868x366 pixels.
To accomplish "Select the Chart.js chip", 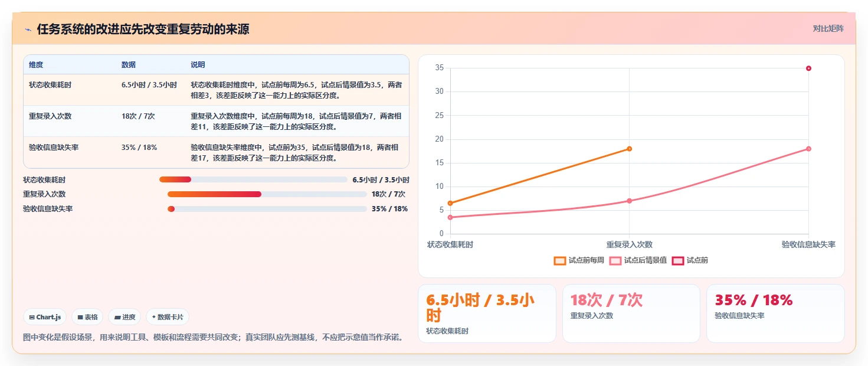I will (x=45, y=317).
